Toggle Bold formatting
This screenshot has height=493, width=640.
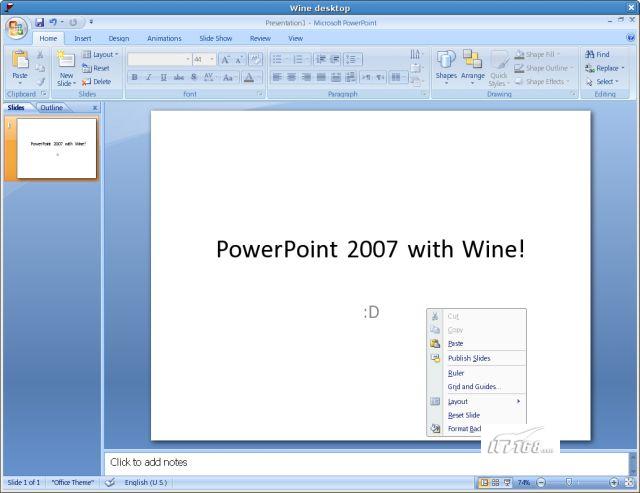tap(134, 77)
